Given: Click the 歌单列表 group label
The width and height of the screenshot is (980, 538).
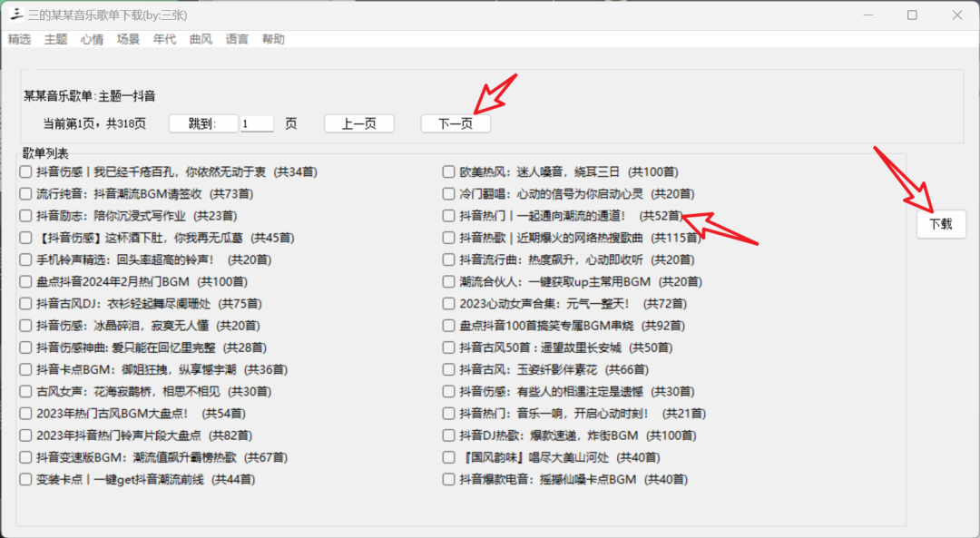Looking at the screenshot, I should (45, 153).
